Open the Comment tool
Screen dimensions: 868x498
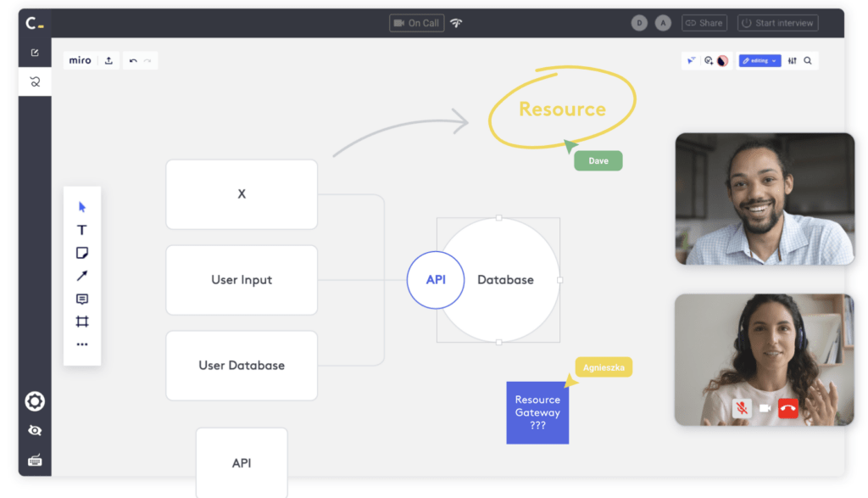[x=81, y=300]
